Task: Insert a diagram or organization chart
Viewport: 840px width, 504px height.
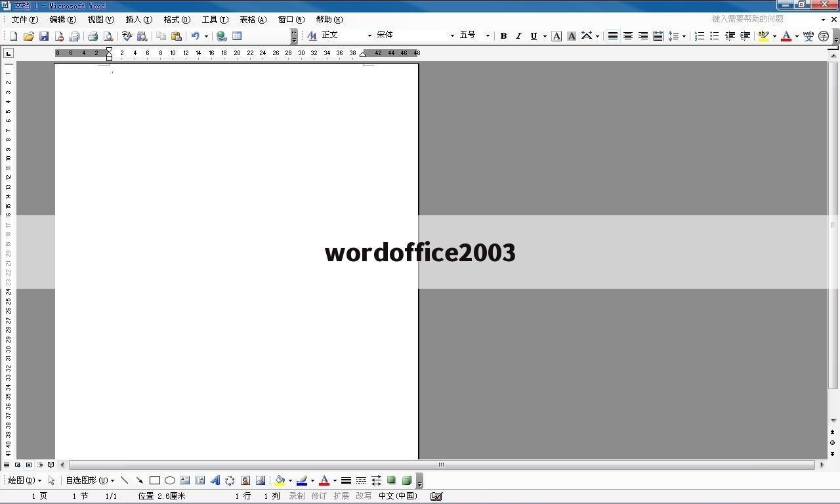Action: point(230,480)
